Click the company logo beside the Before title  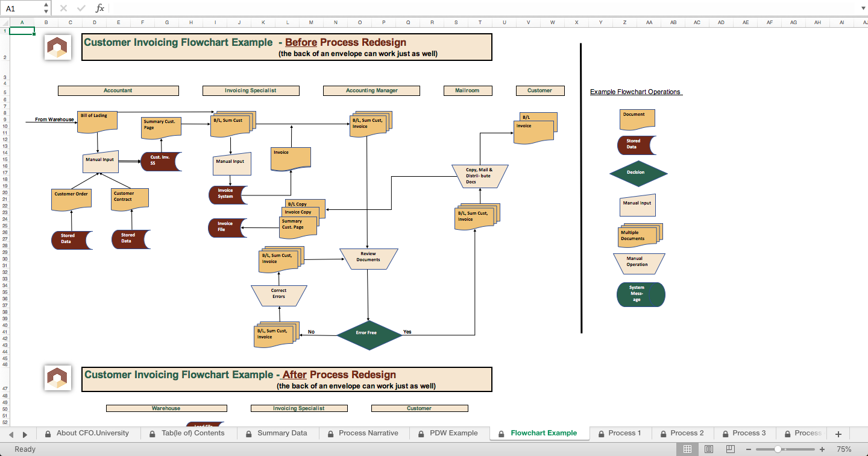pyautogui.click(x=58, y=47)
